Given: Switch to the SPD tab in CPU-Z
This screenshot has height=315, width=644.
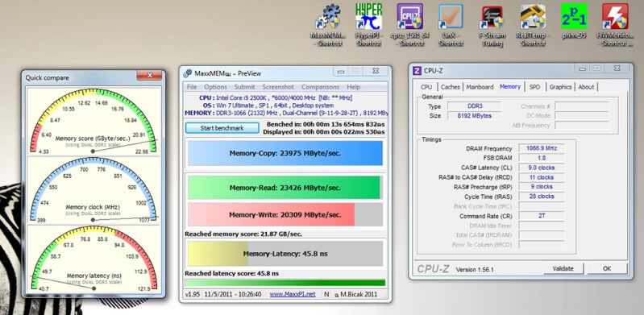Looking at the screenshot, I should coord(534,87).
